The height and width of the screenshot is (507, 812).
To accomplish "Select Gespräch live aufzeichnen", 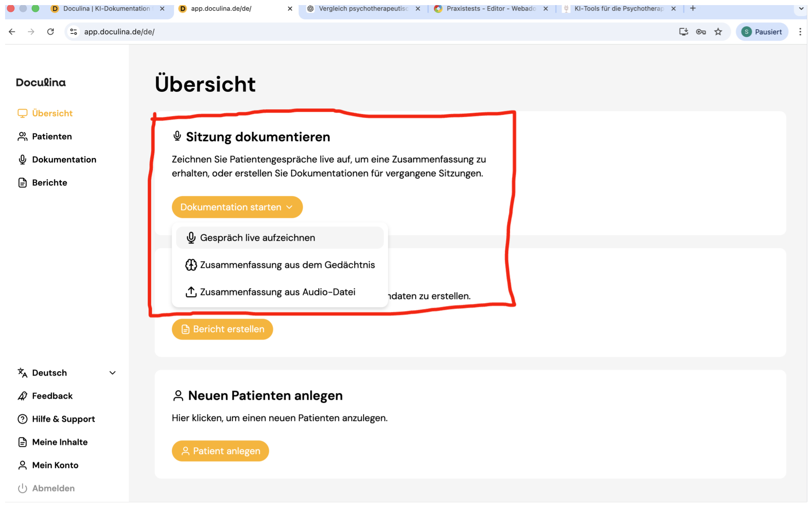I will pyautogui.click(x=280, y=238).
